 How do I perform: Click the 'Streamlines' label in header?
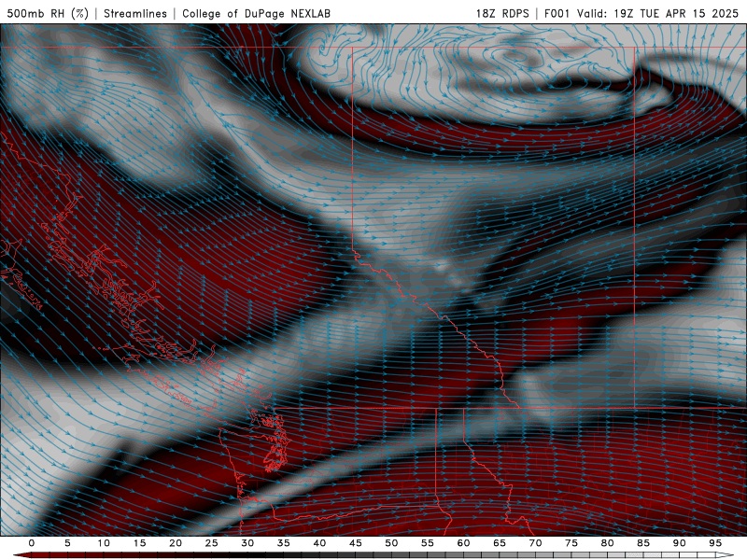(x=135, y=13)
